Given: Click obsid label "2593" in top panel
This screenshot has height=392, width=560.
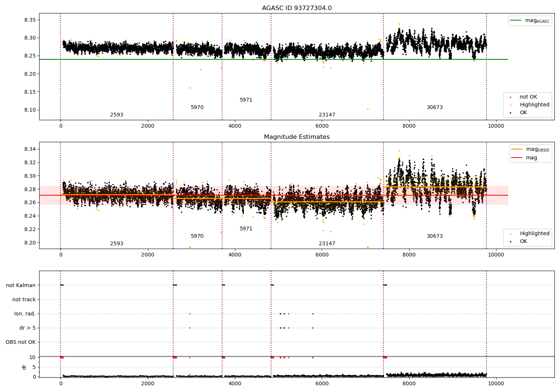Looking at the screenshot, I should click(x=116, y=115).
